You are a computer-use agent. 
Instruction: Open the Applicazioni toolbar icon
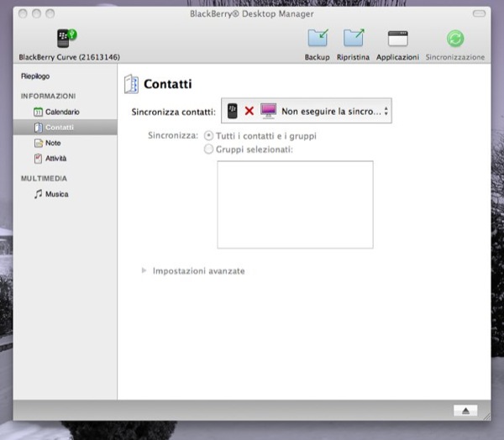pyautogui.click(x=398, y=39)
